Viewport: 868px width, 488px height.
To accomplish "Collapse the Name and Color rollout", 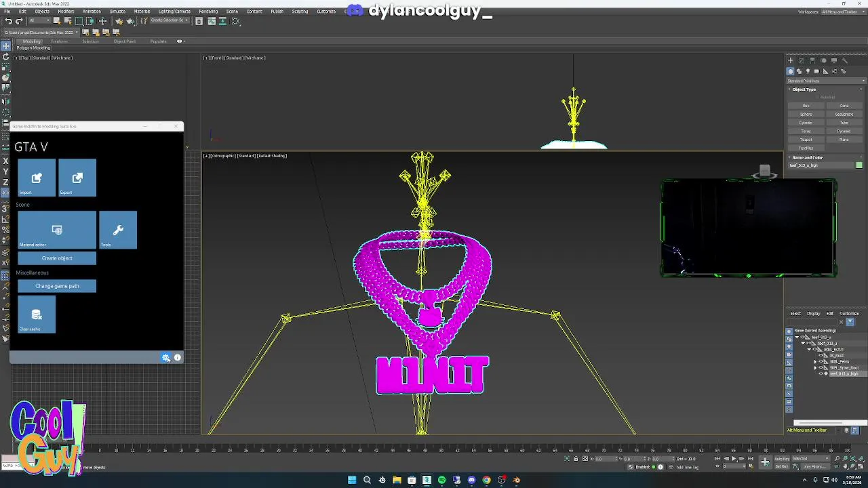I will [x=807, y=157].
